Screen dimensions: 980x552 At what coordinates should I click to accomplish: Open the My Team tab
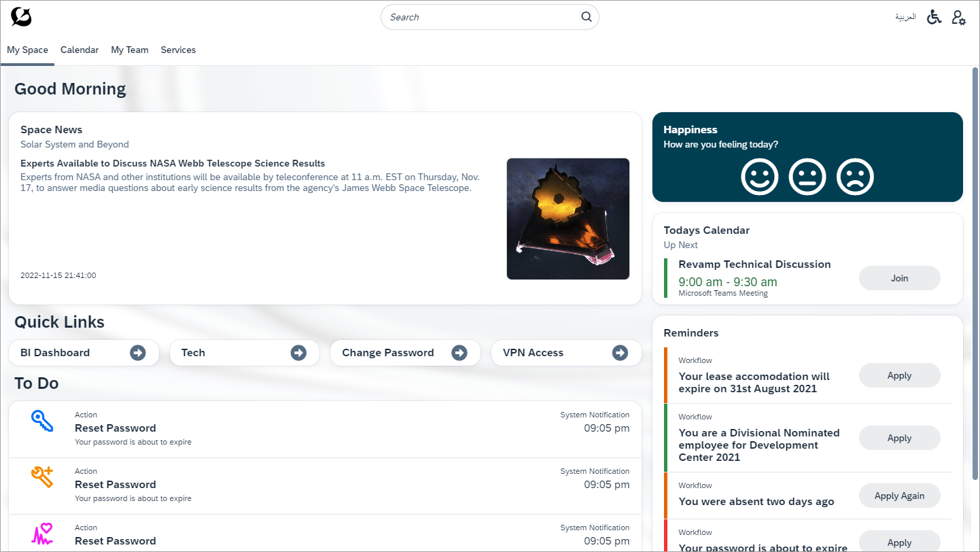(x=129, y=50)
